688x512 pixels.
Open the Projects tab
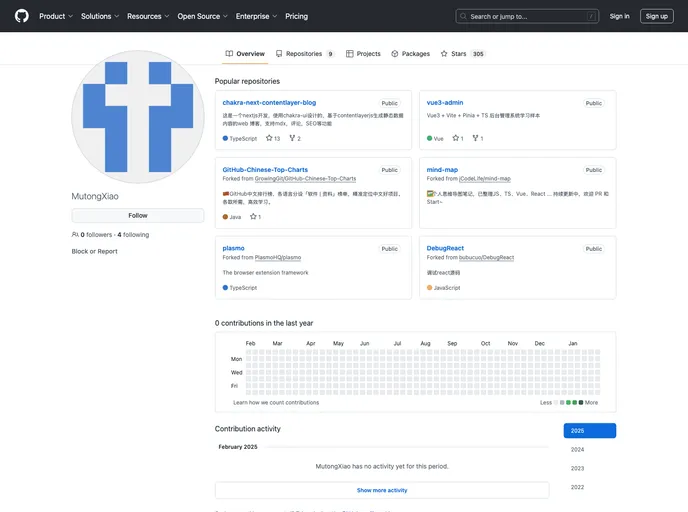click(363, 54)
